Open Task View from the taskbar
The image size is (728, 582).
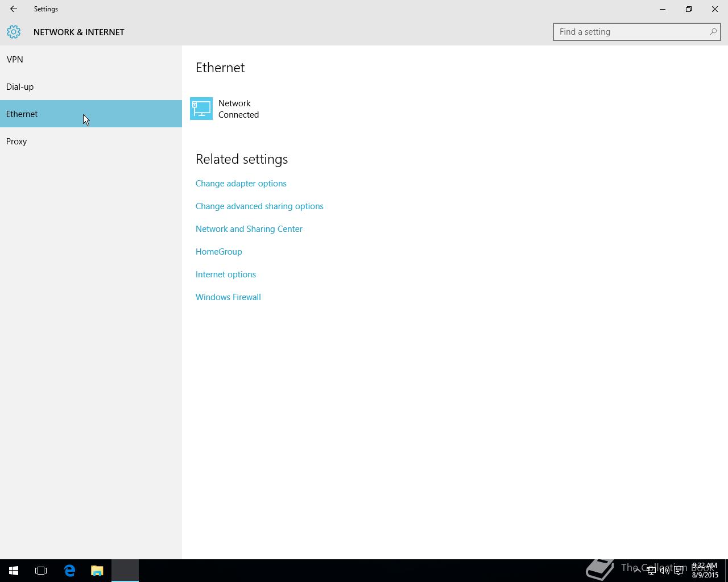(x=41, y=571)
